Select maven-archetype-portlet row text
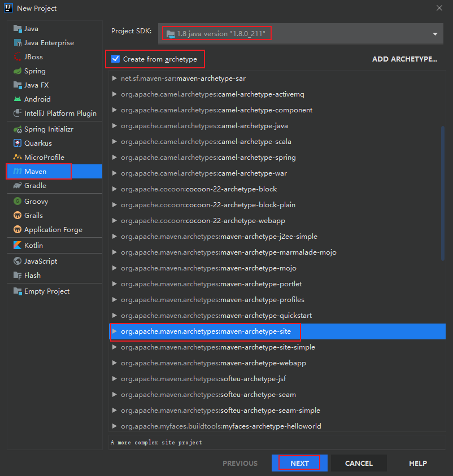This screenshot has height=476, width=453. click(x=211, y=284)
